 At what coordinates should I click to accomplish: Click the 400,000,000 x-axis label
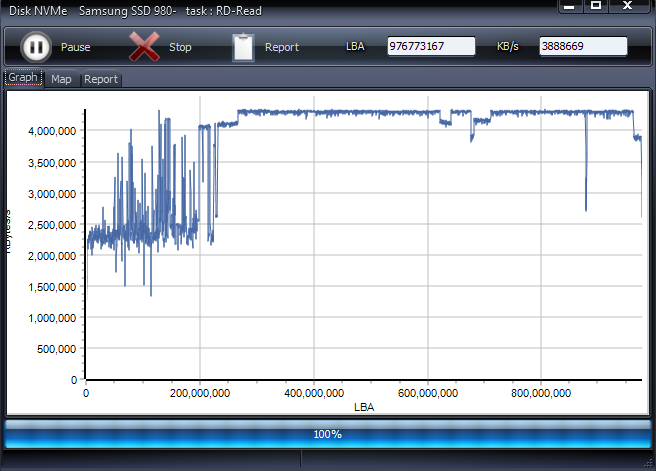coord(314,393)
